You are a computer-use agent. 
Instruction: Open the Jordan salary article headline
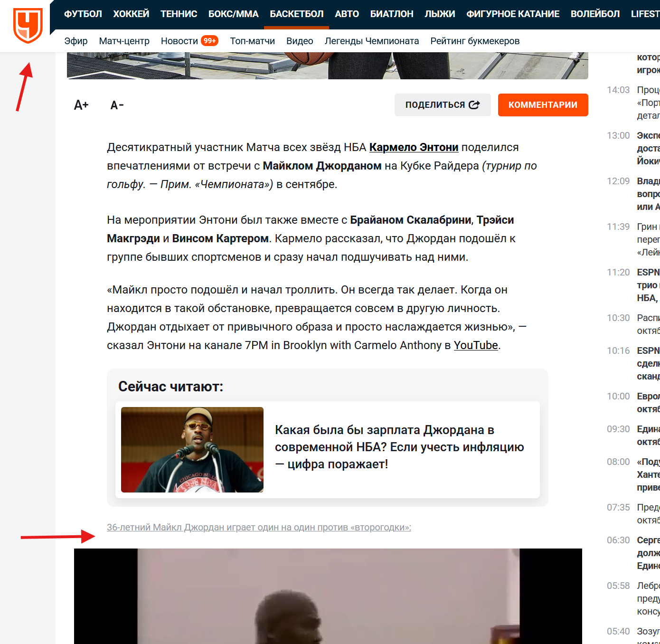399,447
